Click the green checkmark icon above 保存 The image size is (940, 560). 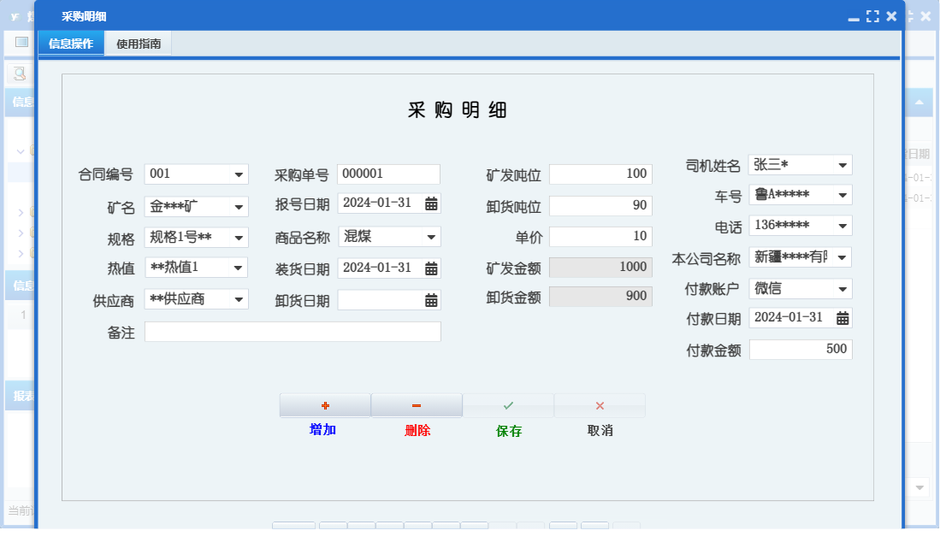[508, 404]
